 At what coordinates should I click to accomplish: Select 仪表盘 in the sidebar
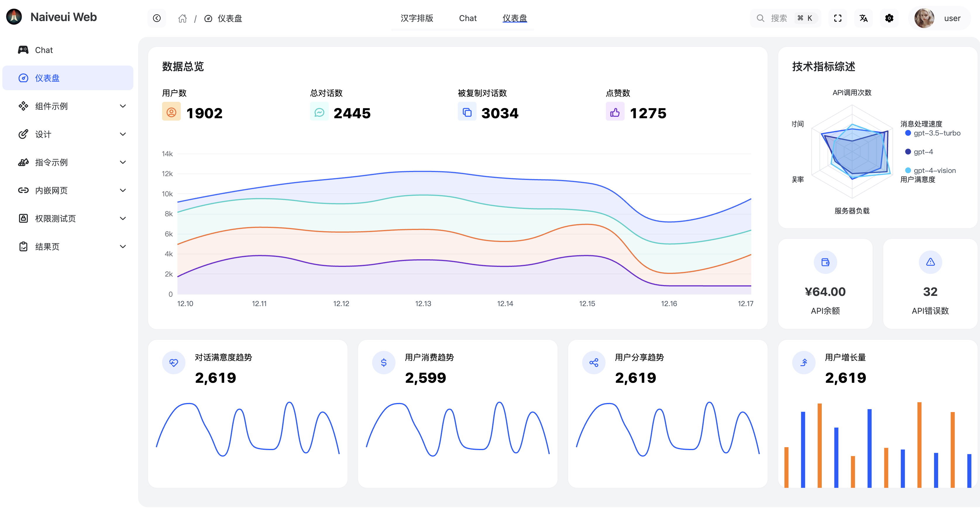tap(68, 78)
